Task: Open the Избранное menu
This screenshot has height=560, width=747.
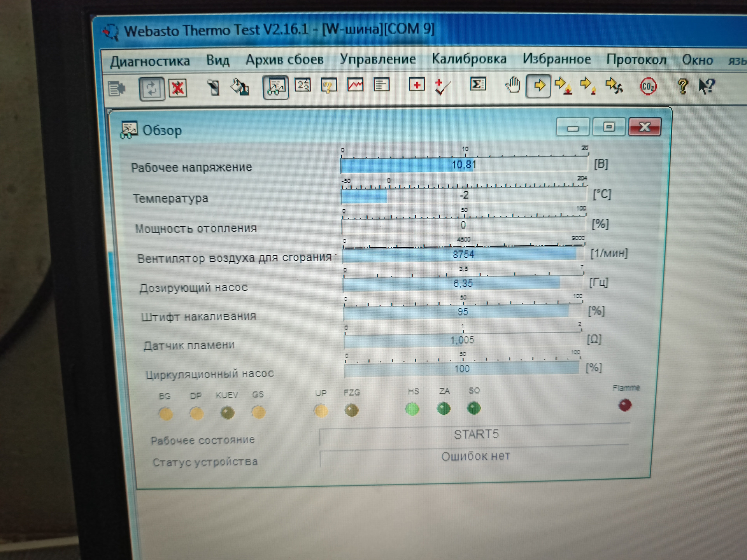Action: pyautogui.click(x=557, y=59)
